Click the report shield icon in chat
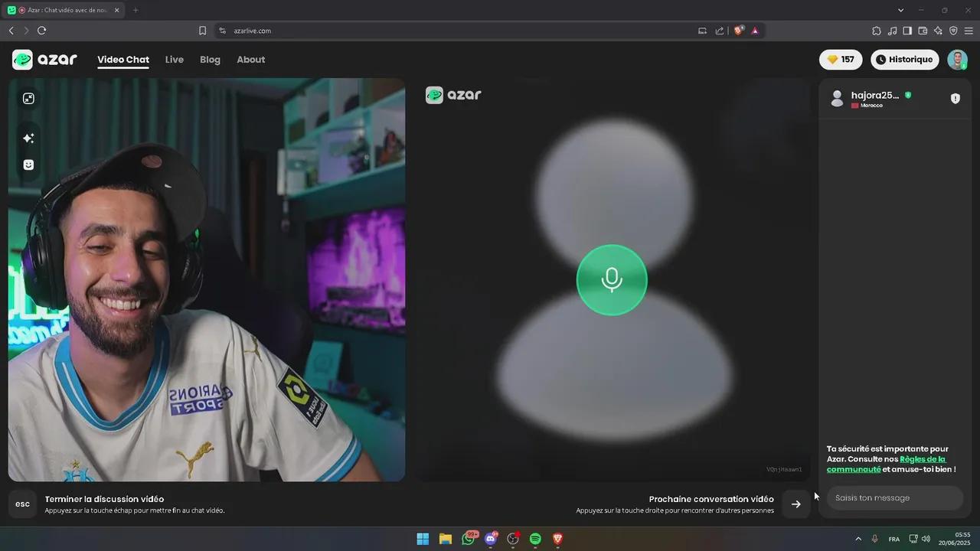The image size is (980, 551). tap(955, 99)
